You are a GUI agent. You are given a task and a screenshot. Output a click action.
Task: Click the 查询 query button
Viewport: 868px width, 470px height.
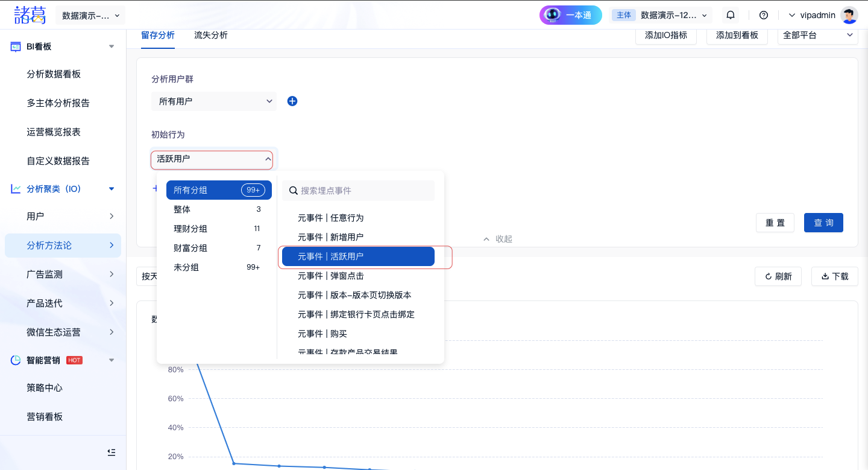click(x=823, y=223)
